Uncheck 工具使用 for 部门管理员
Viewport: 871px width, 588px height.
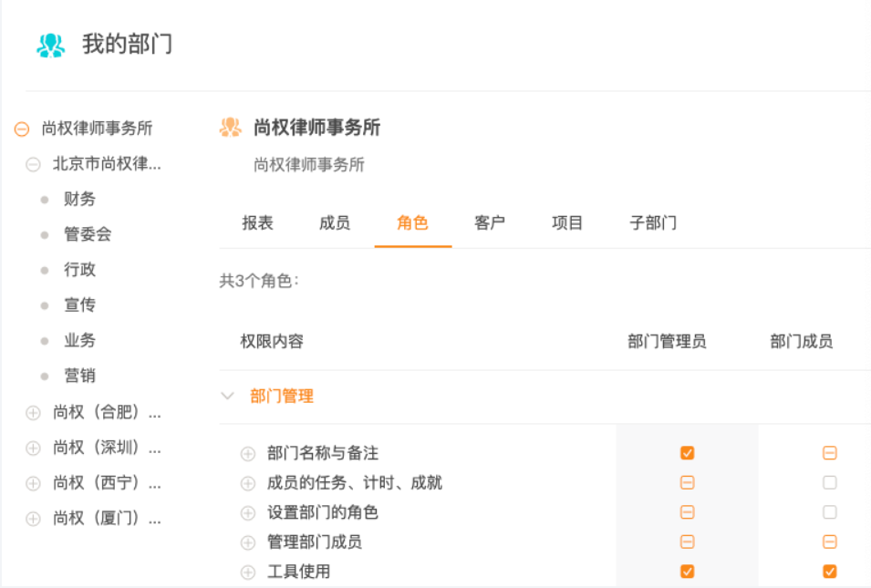[x=687, y=572]
